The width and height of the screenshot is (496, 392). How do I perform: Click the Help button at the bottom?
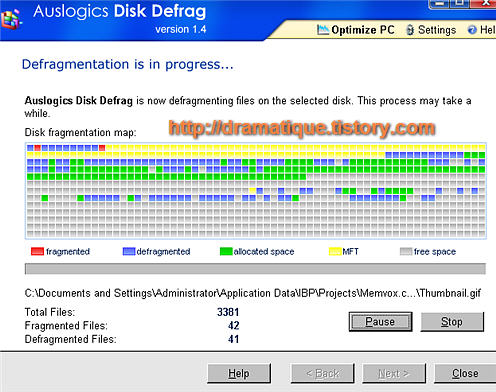tap(239, 373)
